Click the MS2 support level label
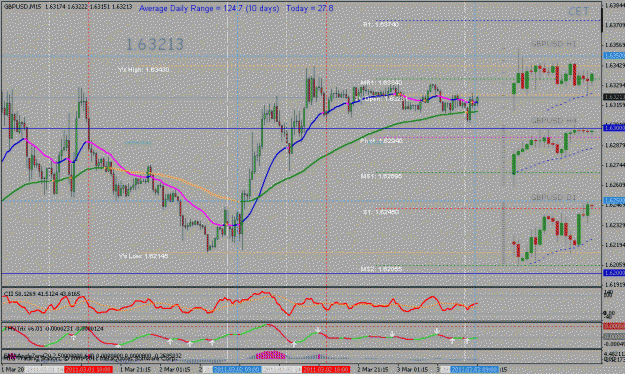 pyautogui.click(x=381, y=269)
